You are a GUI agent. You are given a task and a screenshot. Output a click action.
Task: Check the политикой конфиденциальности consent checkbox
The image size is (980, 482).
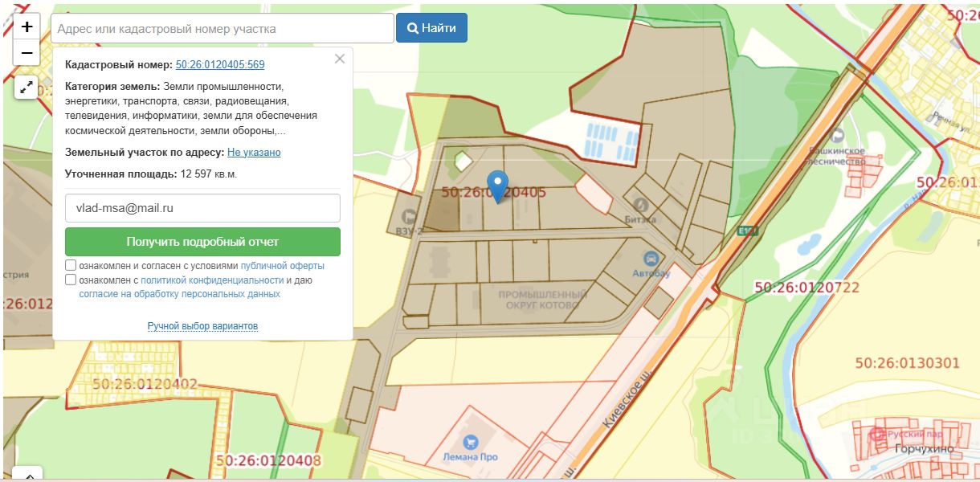pyautogui.click(x=71, y=280)
